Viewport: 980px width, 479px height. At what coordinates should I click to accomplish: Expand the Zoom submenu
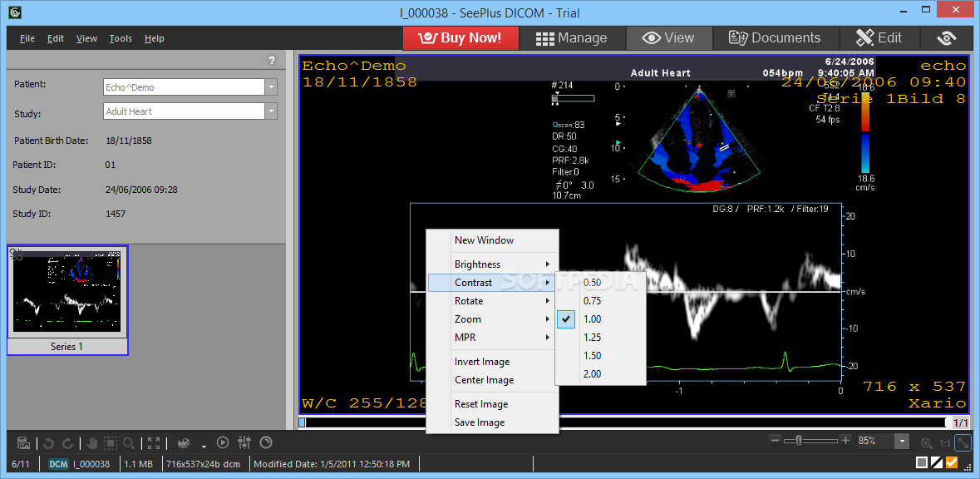pos(492,319)
